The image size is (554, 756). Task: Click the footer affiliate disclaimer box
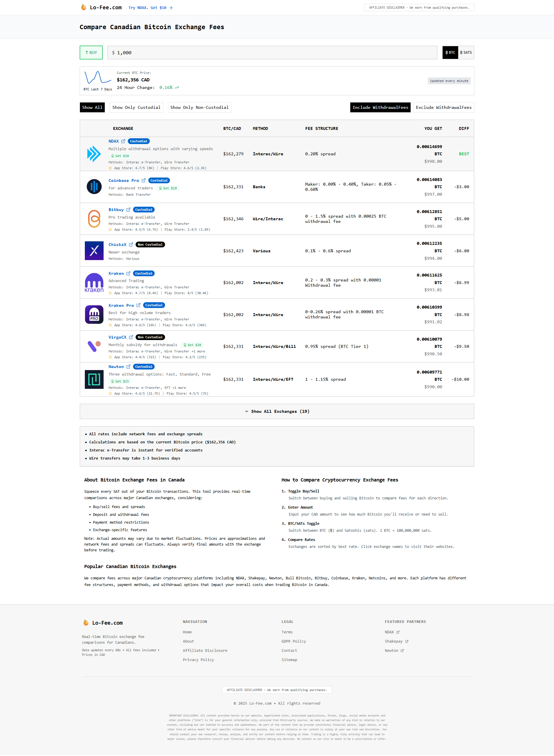coord(277,690)
